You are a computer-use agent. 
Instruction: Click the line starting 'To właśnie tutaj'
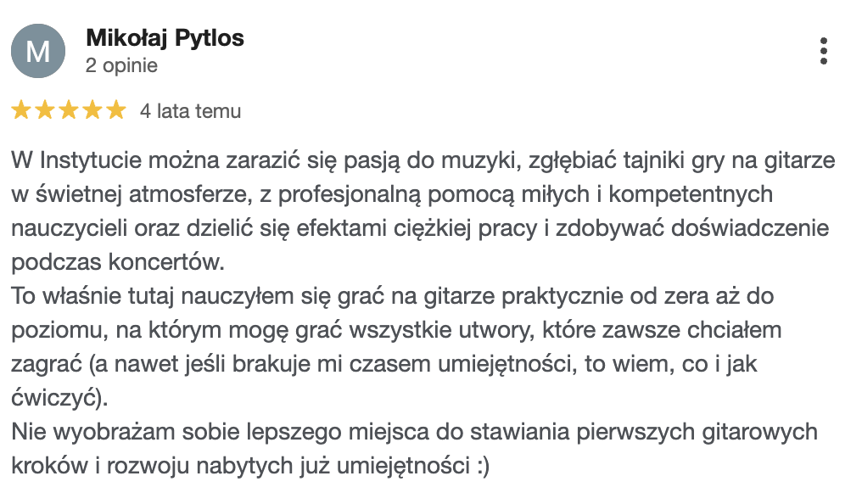coord(392,297)
